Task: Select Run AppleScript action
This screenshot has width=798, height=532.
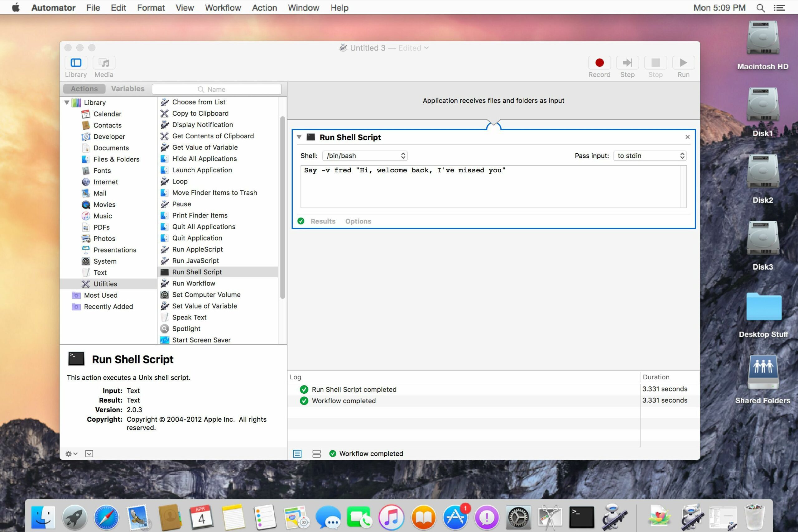Action: [197, 249]
